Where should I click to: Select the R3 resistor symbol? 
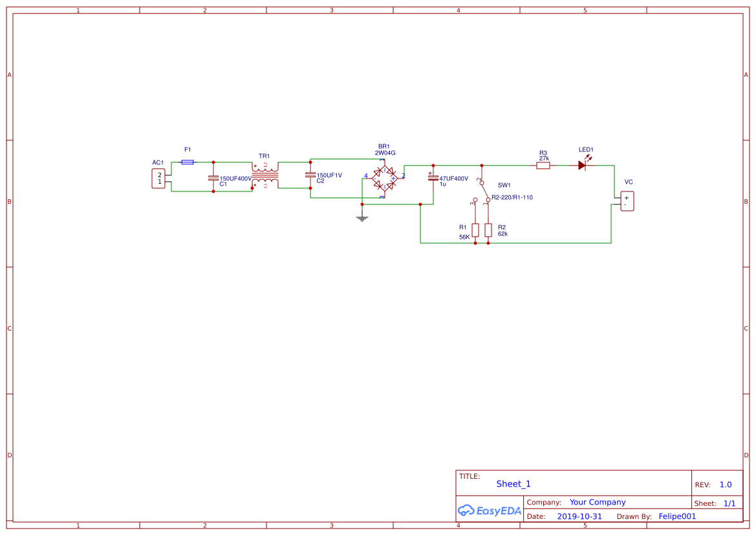(543, 166)
